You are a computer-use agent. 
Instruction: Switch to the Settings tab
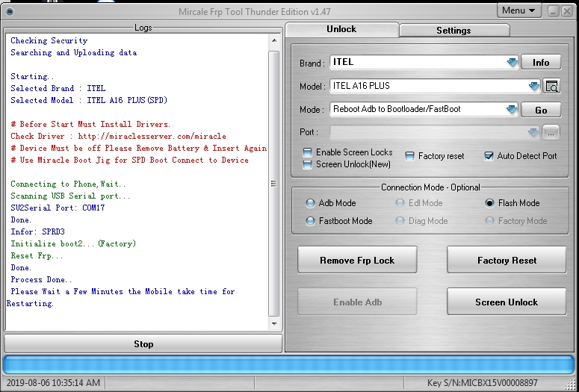tap(454, 31)
